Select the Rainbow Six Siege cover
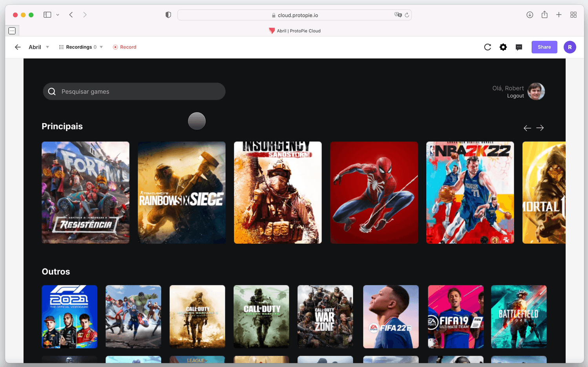This screenshot has width=588, height=367. [182, 193]
